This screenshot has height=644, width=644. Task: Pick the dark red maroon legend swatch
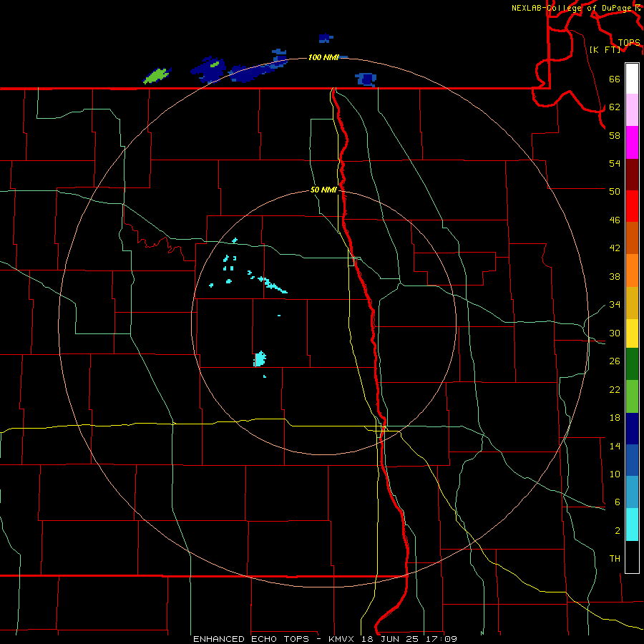pyautogui.click(x=632, y=175)
